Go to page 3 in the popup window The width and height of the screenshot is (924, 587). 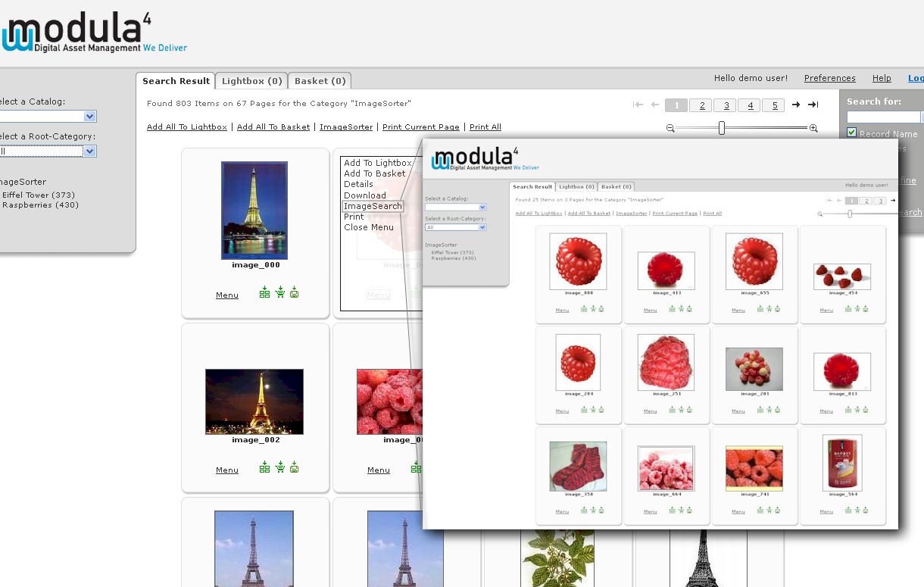pyautogui.click(x=880, y=201)
